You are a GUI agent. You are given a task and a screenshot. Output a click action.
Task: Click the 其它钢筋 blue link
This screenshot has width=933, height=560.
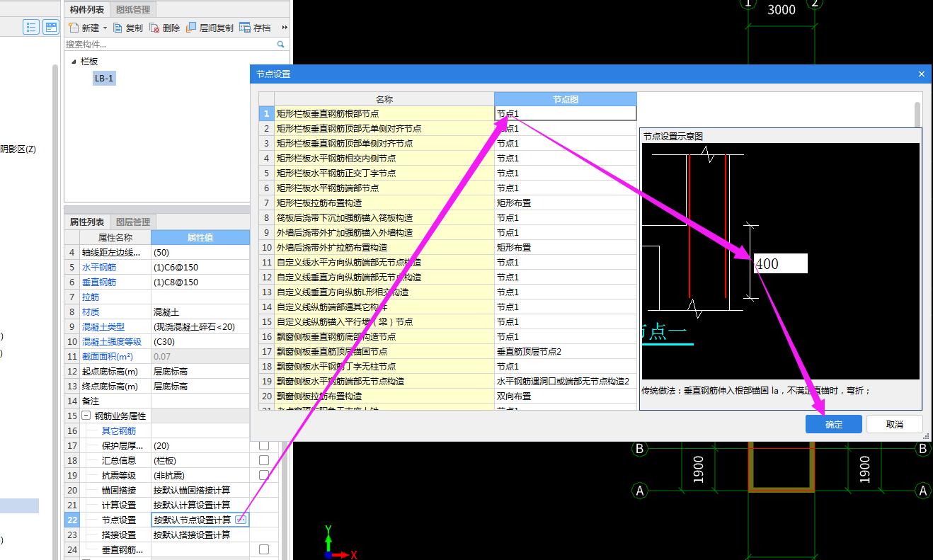(x=119, y=431)
